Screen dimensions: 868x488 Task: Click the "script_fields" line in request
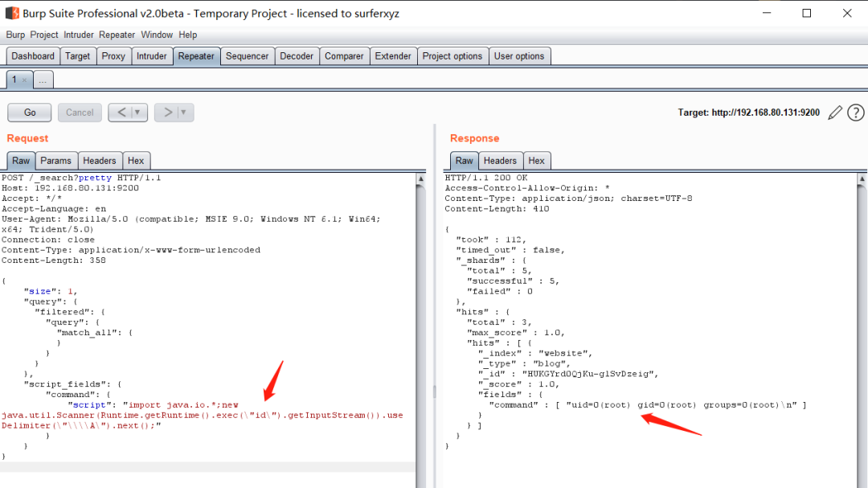coord(72,384)
